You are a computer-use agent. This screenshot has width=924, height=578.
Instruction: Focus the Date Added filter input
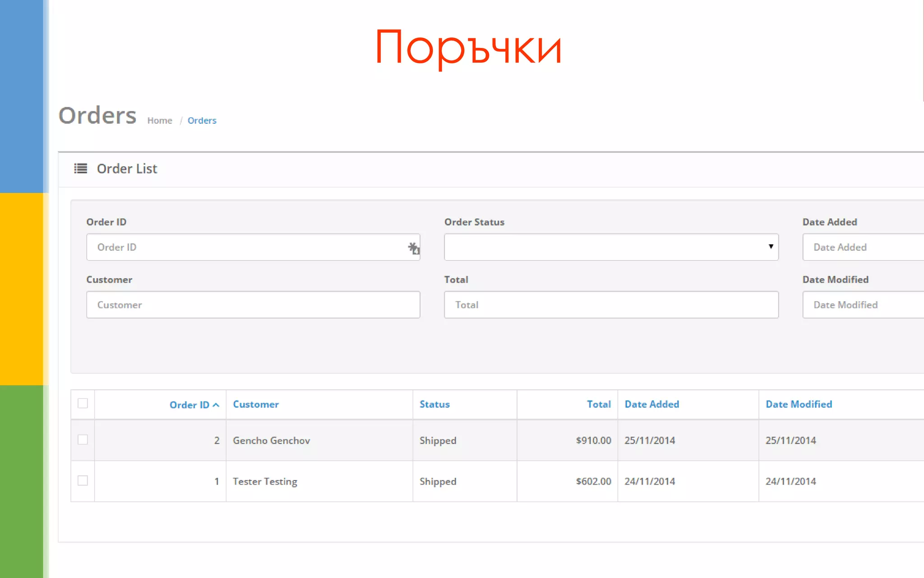tap(863, 247)
